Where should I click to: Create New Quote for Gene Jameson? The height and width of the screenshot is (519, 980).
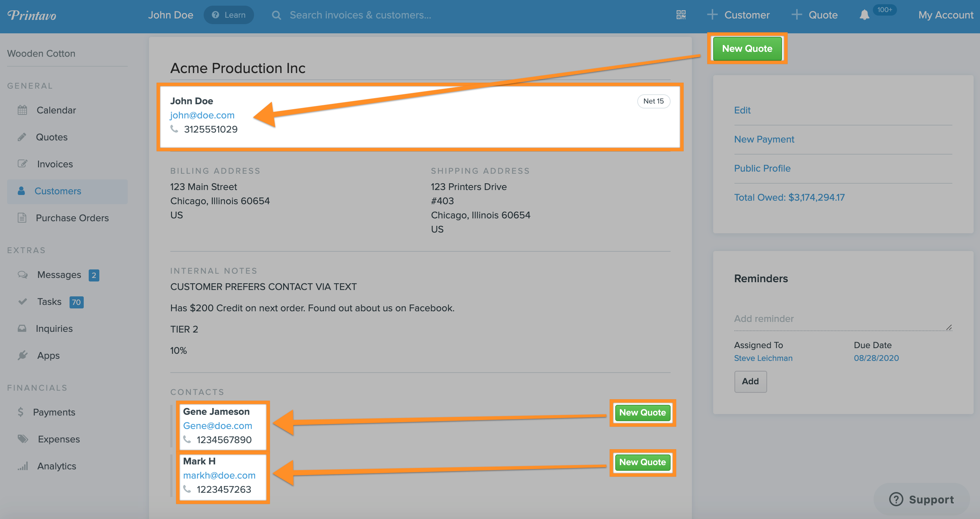(643, 413)
